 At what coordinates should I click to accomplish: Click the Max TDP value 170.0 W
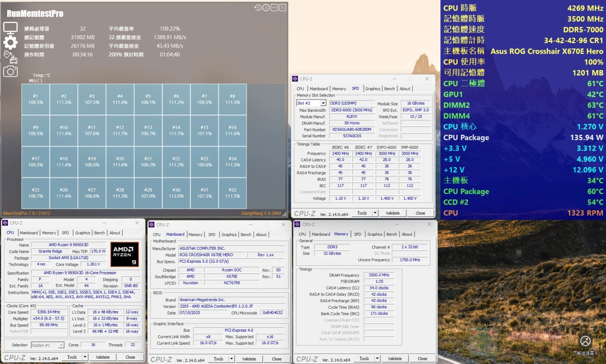98,251
